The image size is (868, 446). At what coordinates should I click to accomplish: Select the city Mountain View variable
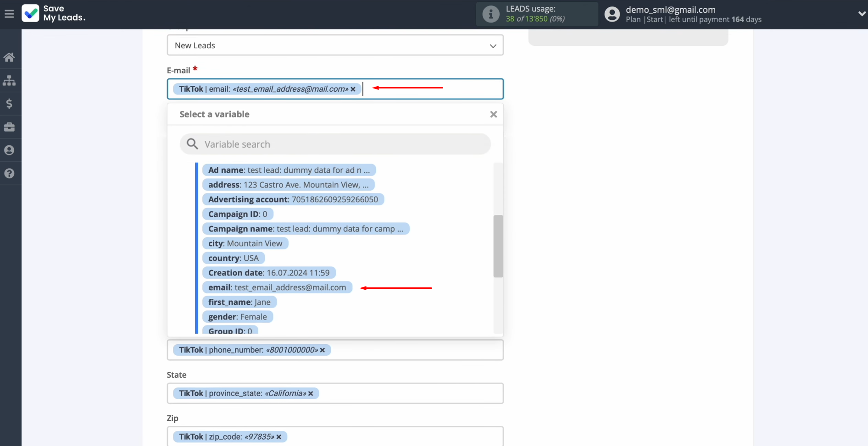pyautogui.click(x=245, y=243)
